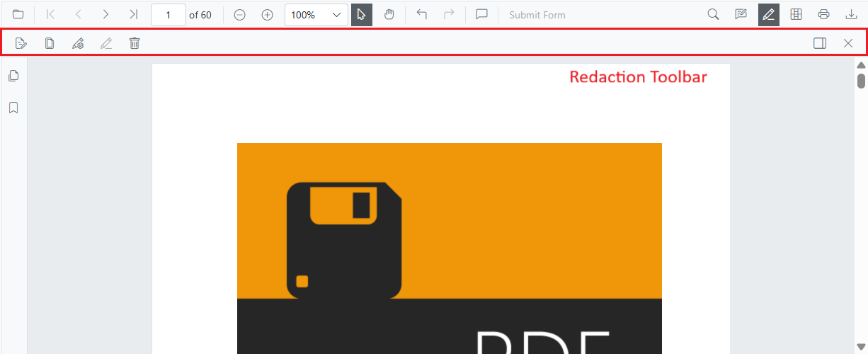Click the apply redaction pen icon

pyautogui.click(x=106, y=43)
